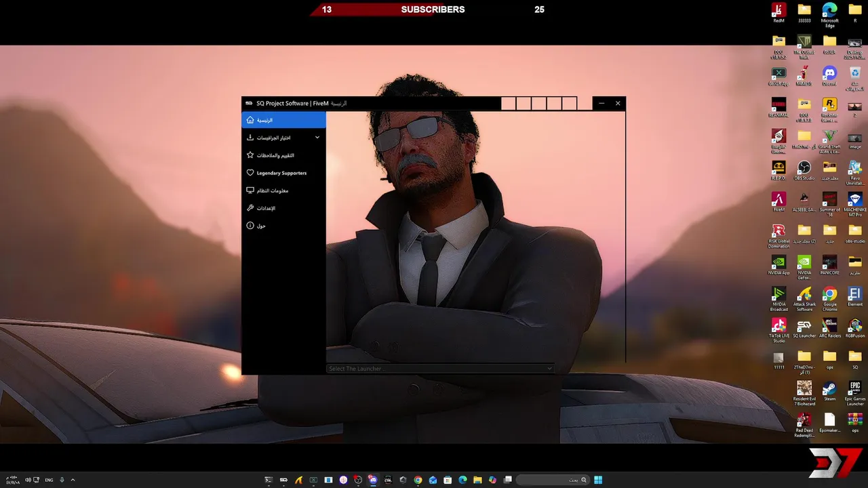The image size is (868, 488).
Task: Show hidden system tray icons chevron
Action: pos(73,480)
